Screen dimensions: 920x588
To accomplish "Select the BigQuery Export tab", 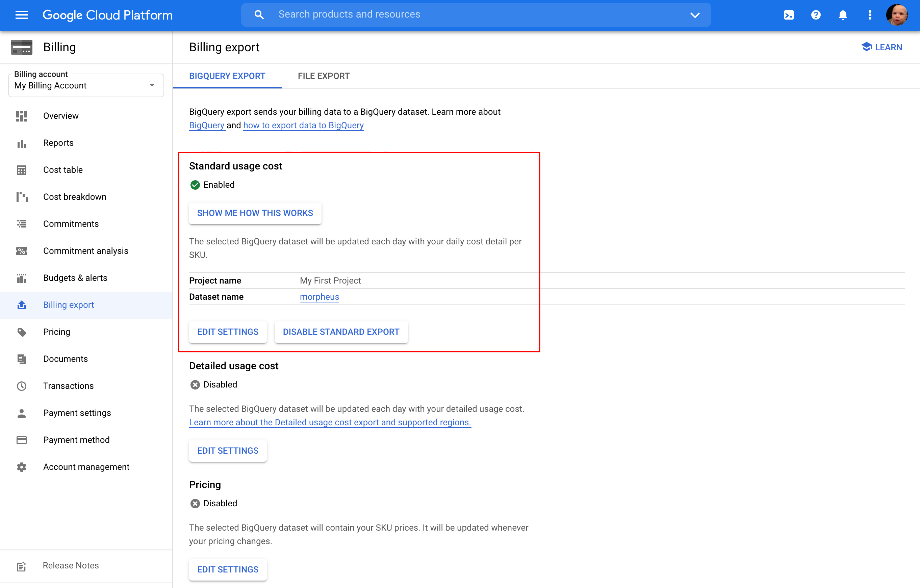I will (227, 76).
